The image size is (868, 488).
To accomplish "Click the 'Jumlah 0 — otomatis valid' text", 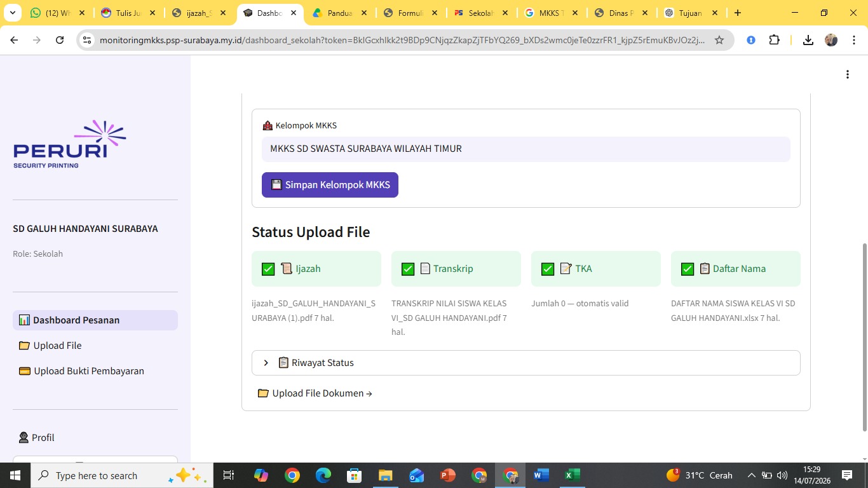I will 580,304.
